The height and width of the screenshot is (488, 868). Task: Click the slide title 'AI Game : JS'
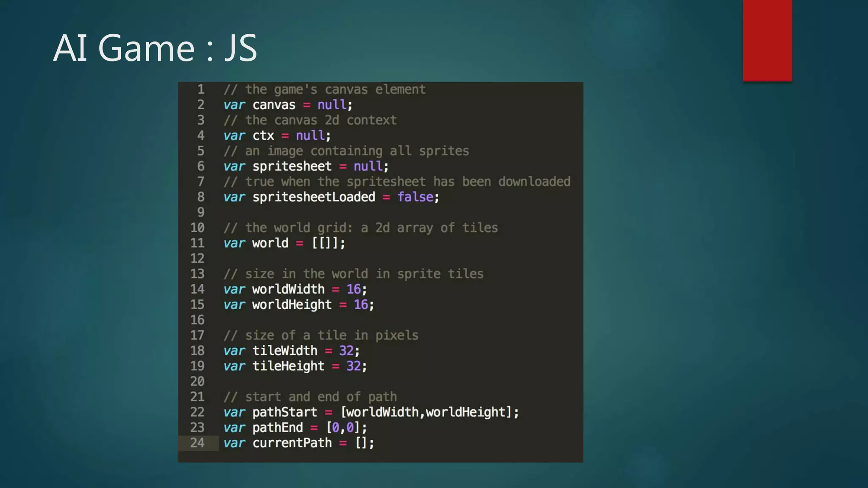tap(155, 48)
